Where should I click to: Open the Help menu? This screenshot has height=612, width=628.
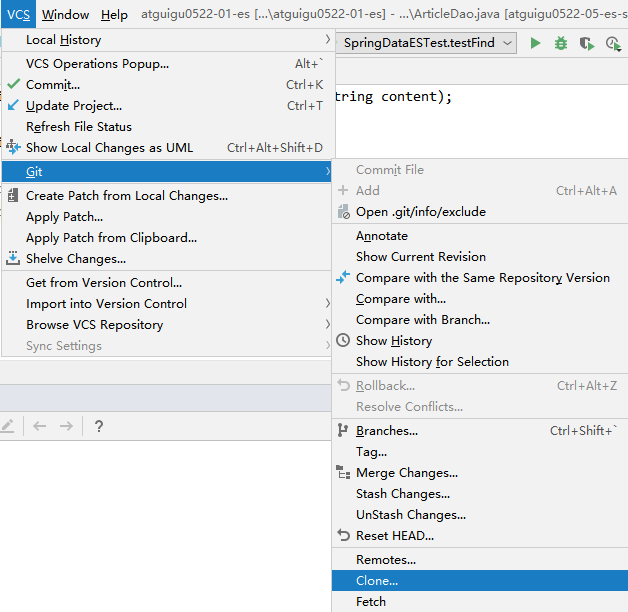coord(114,14)
